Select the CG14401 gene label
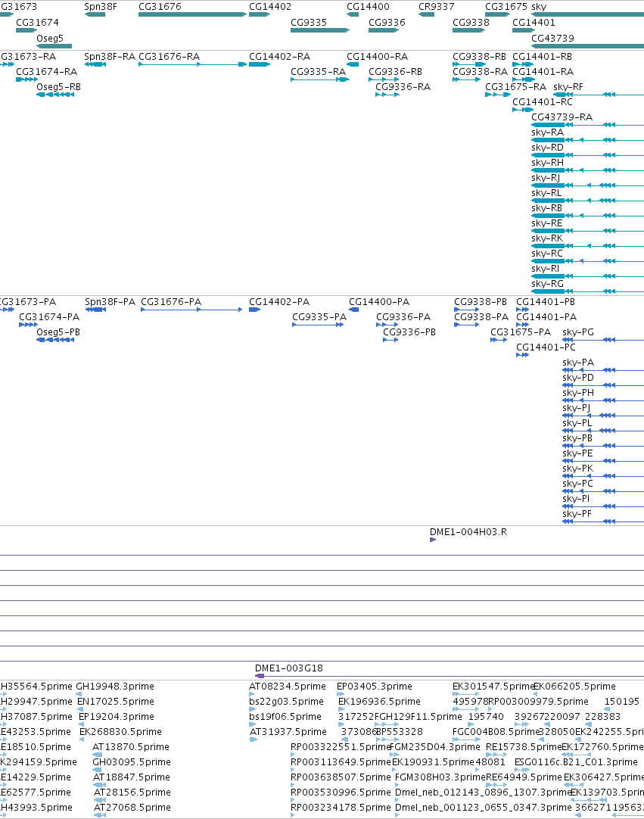Viewport: 644px width, 819px height. click(534, 23)
